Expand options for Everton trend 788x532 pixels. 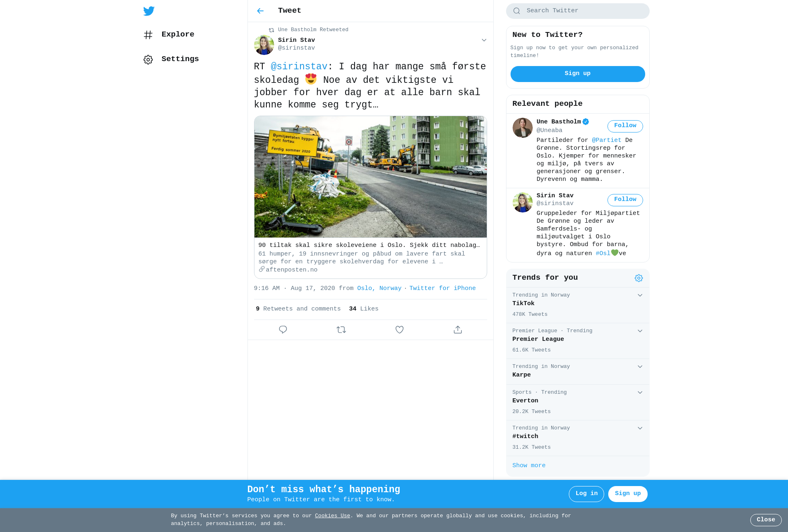click(x=640, y=393)
